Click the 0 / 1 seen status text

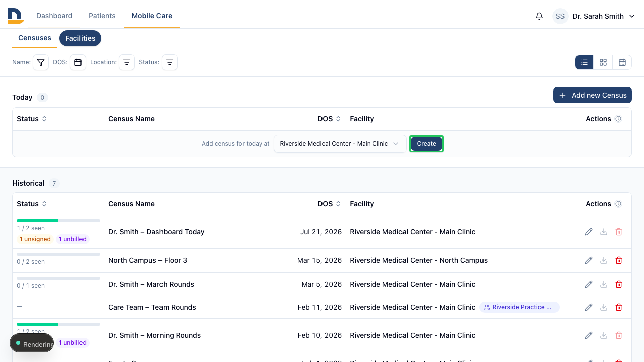pyautogui.click(x=31, y=286)
